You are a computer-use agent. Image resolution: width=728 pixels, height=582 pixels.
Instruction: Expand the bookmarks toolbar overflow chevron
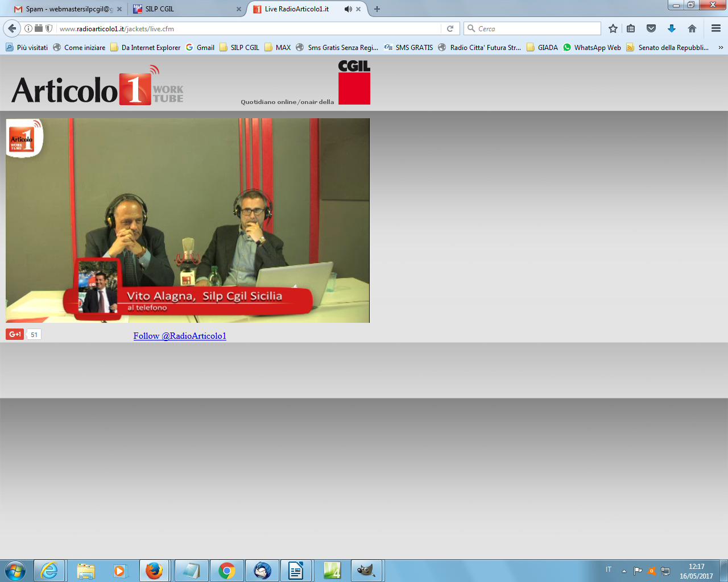point(721,48)
